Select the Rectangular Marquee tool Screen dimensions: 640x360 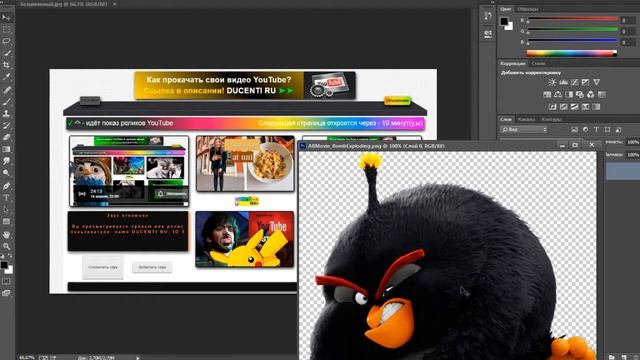click(x=6, y=29)
